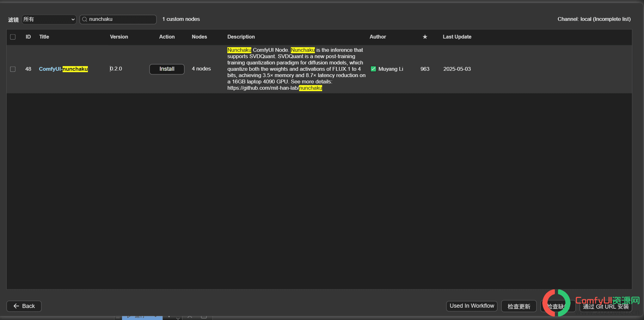Image resolution: width=644 pixels, height=320 pixels.
Task: Sort by the Nodes column header
Action: (199, 37)
